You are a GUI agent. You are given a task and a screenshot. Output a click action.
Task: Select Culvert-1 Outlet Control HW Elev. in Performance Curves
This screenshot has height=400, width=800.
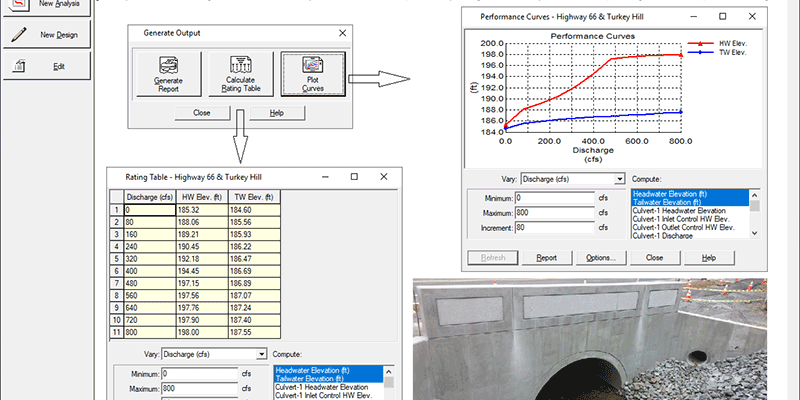click(x=690, y=227)
